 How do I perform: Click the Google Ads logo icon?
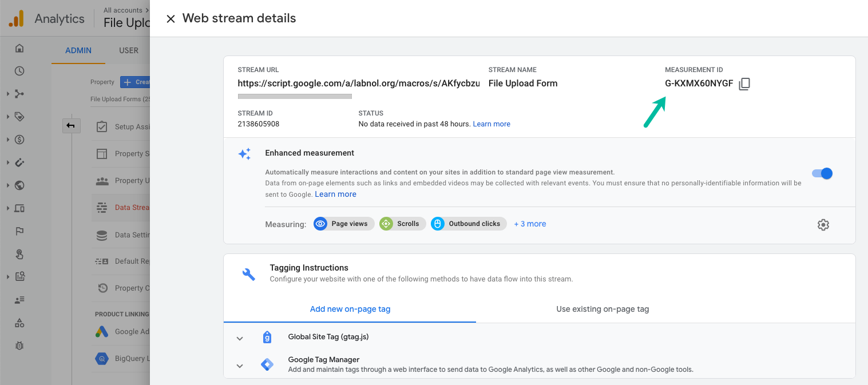click(x=102, y=332)
